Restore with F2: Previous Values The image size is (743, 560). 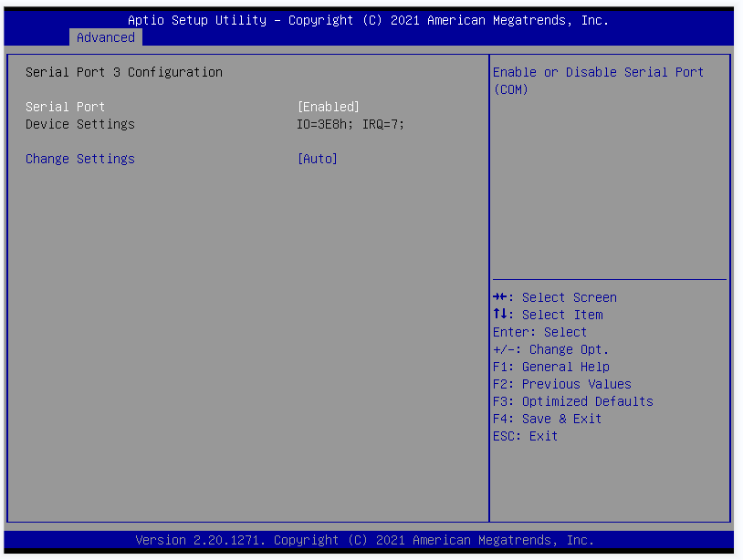click(561, 384)
